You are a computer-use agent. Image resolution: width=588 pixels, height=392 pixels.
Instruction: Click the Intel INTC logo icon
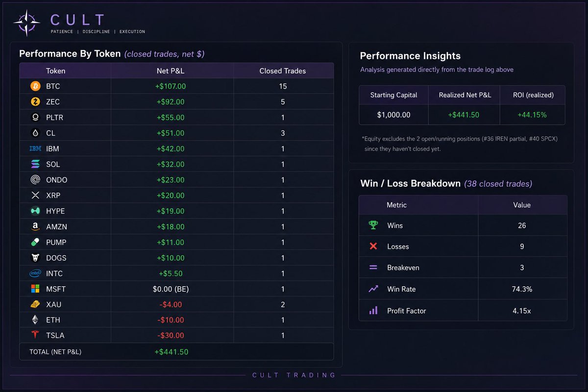pos(35,273)
